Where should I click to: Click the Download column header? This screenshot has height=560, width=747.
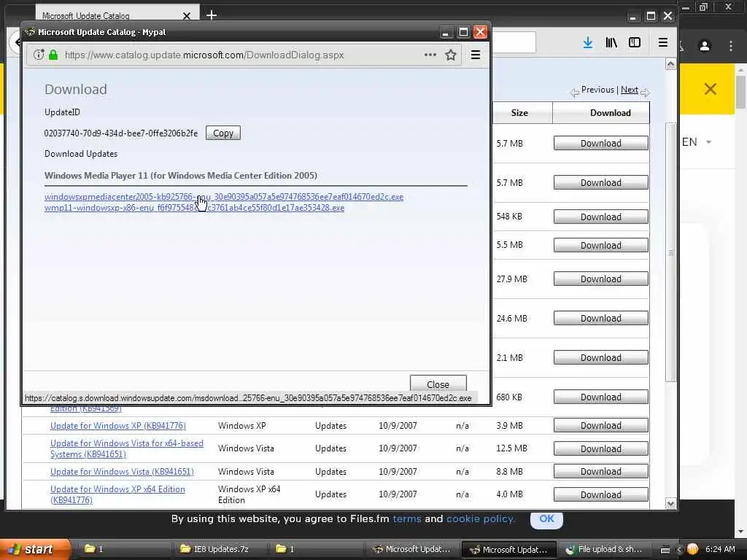pos(611,113)
